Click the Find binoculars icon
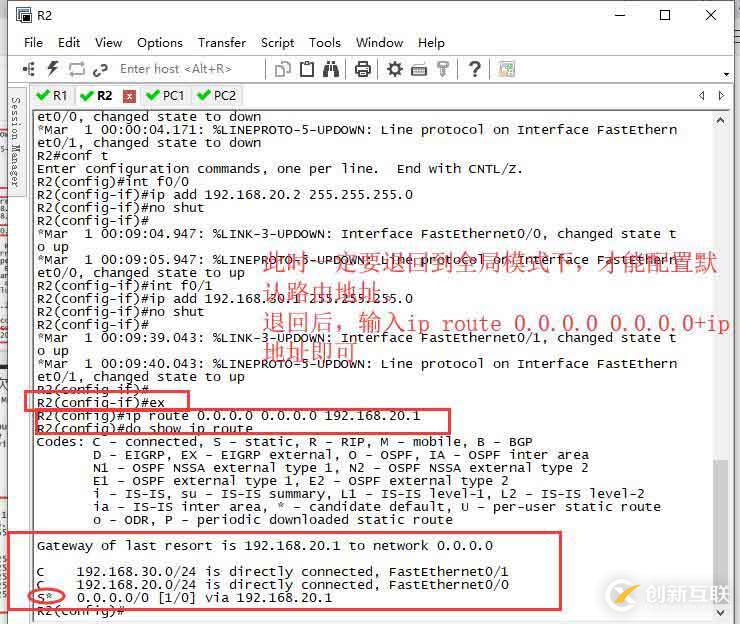The image size is (740, 624). click(x=331, y=69)
